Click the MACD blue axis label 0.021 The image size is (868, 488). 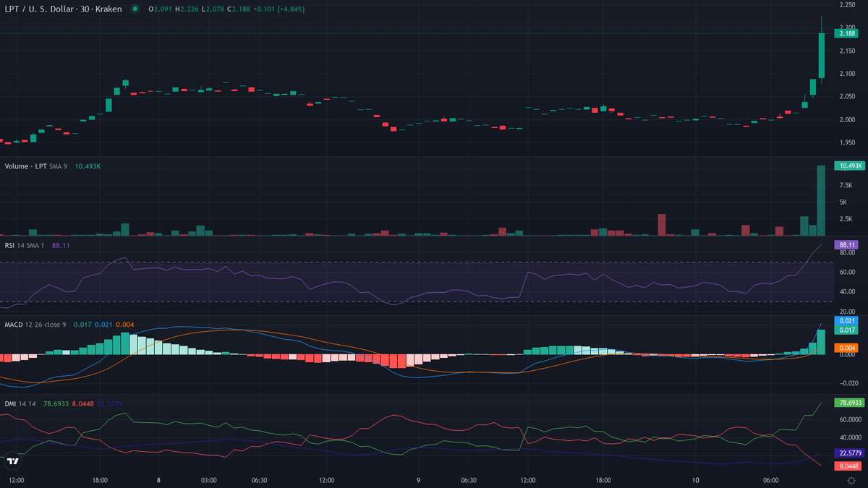[846, 320]
